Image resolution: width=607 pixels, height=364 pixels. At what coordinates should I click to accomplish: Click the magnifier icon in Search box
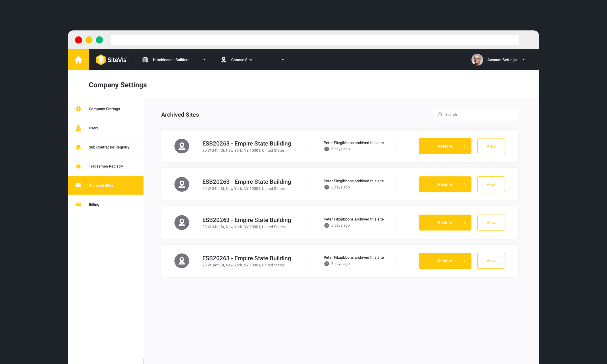pyautogui.click(x=440, y=115)
